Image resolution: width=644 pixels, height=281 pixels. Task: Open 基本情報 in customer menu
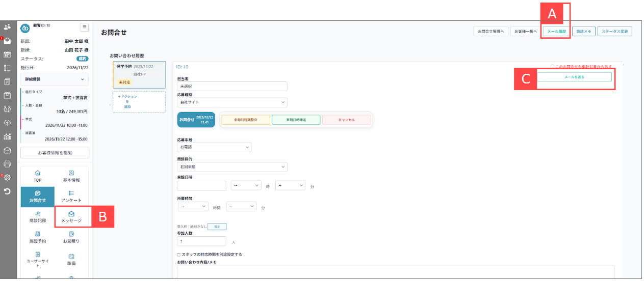click(x=71, y=176)
